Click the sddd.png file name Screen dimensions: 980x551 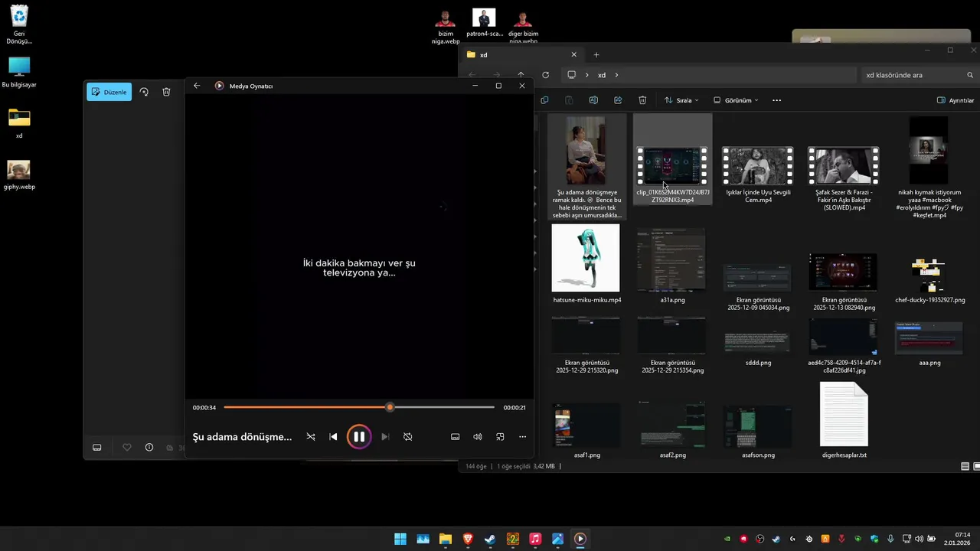tap(758, 363)
